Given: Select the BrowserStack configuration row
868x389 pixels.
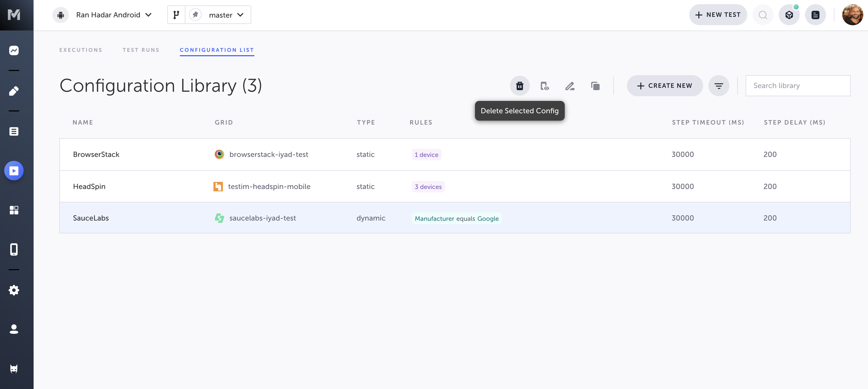Looking at the screenshot, I should [x=96, y=155].
